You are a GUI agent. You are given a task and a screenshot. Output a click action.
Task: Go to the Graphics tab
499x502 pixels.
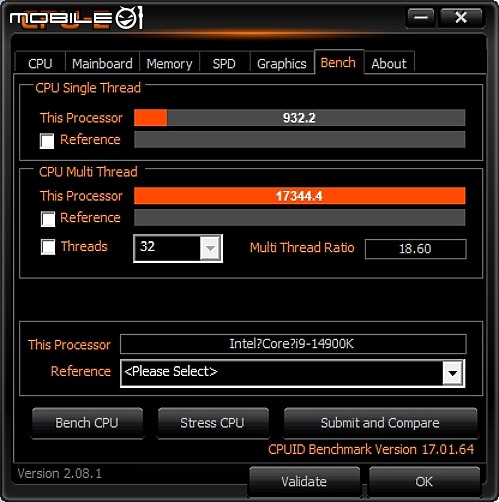pyautogui.click(x=282, y=63)
